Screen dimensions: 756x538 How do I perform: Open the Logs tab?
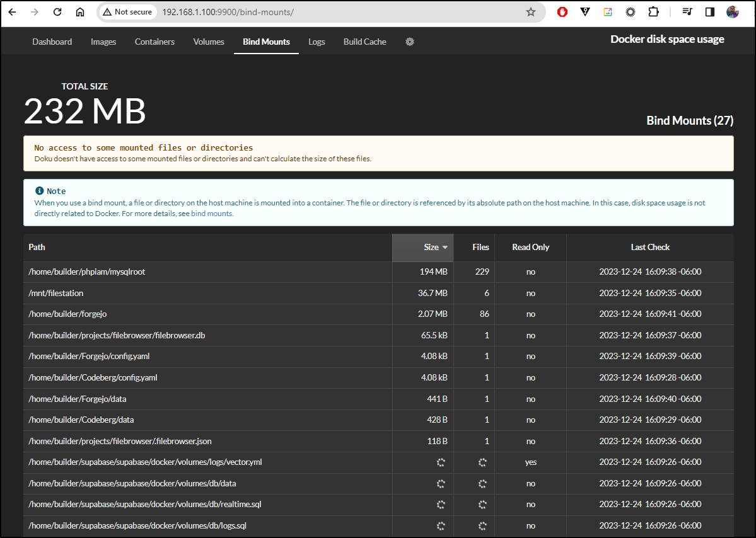[317, 42]
